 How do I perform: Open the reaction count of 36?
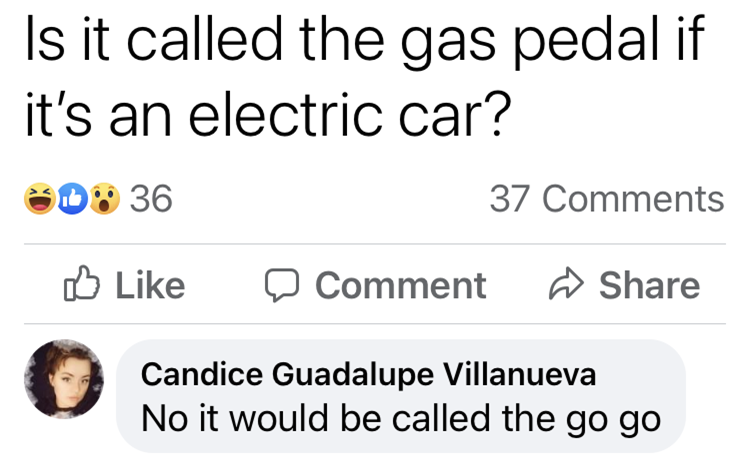pyautogui.click(x=151, y=198)
